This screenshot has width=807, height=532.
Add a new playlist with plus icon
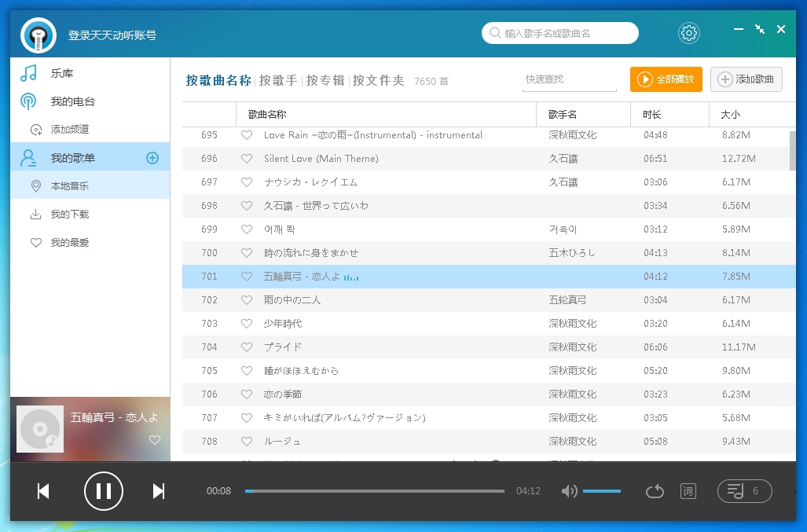[x=152, y=158]
